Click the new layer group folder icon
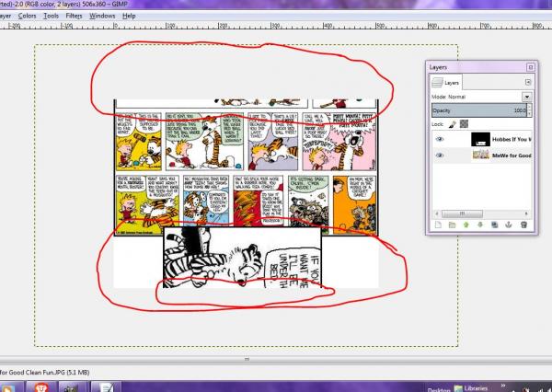The width and height of the screenshot is (552, 392). point(452,225)
